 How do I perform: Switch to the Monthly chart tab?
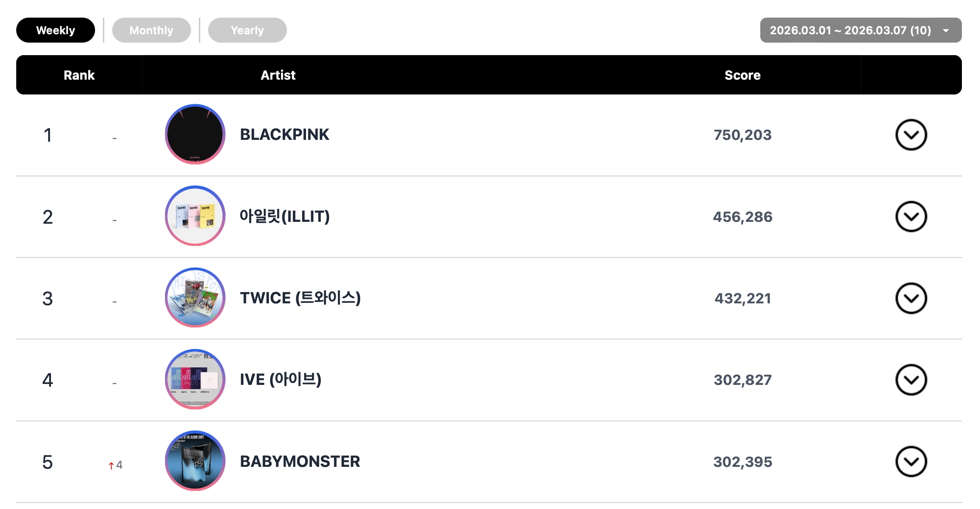coord(151,30)
